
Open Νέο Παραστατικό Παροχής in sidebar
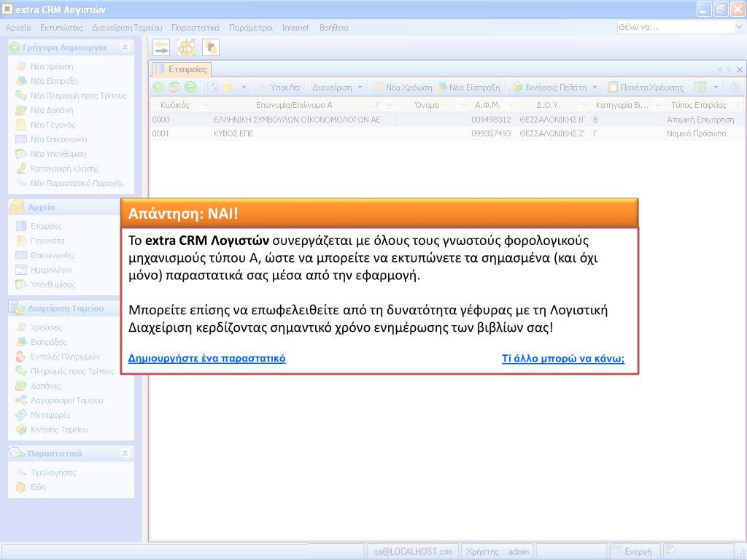click(69, 183)
